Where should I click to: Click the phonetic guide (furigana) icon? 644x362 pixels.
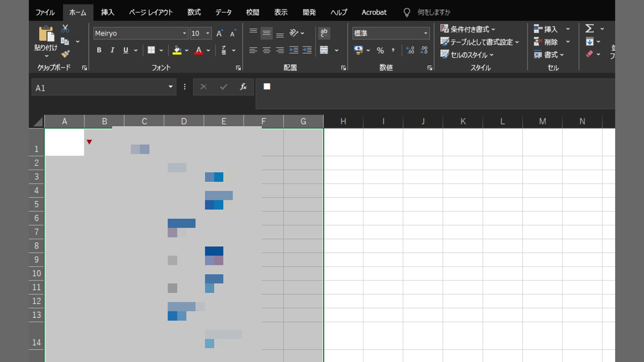pyautogui.click(x=224, y=50)
